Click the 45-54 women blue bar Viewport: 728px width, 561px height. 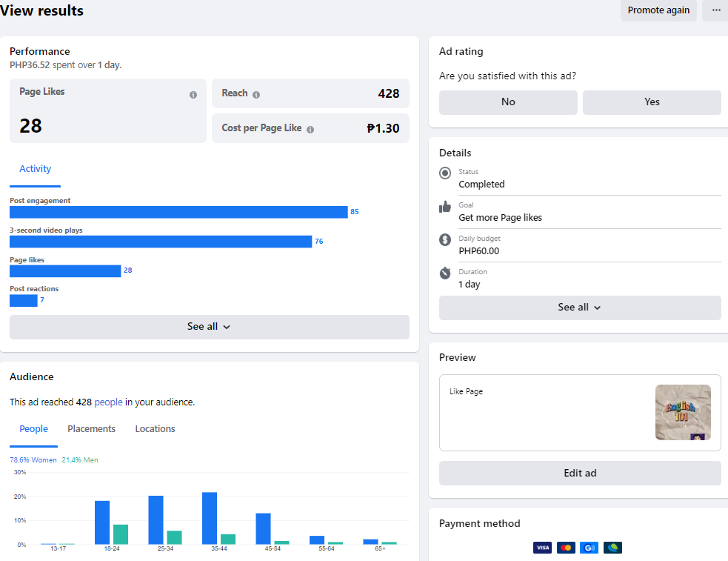tap(263, 529)
